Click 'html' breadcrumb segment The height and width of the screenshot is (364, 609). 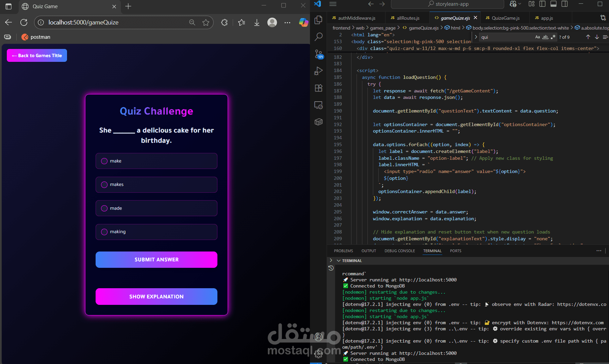click(455, 28)
